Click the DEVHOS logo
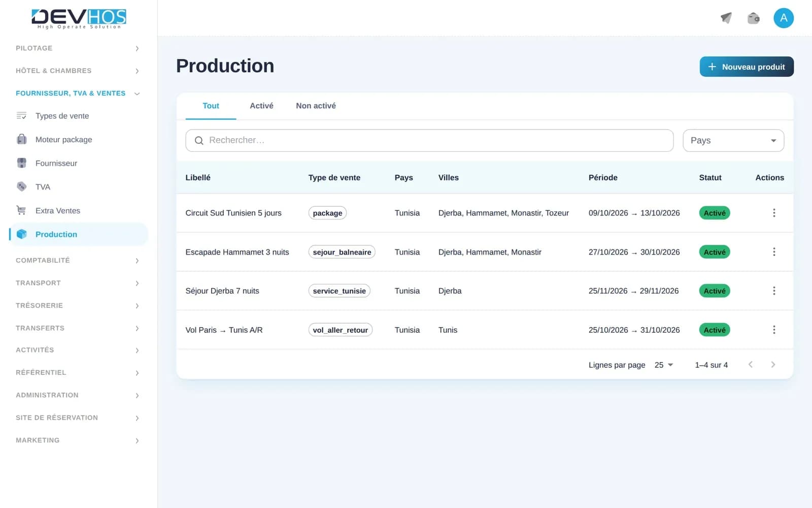This screenshot has height=508, width=812. [79, 18]
